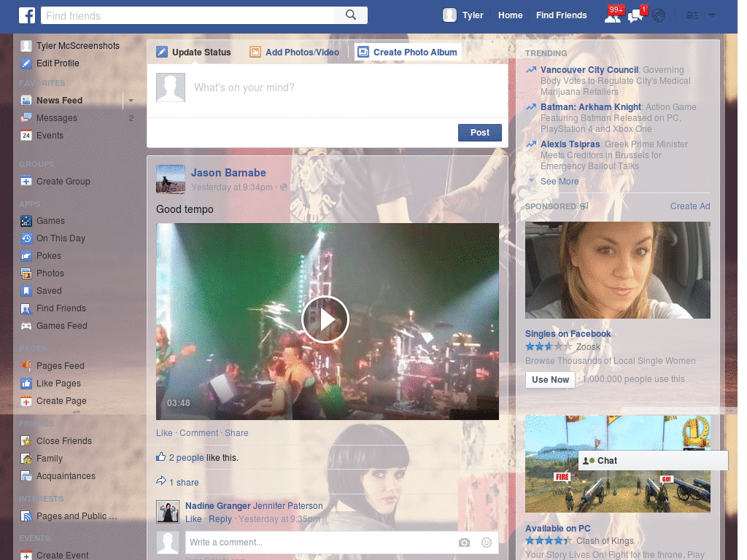Open the Saved bookmark icon
The width and height of the screenshot is (747, 560).
pyautogui.click(x=26, y=291)
